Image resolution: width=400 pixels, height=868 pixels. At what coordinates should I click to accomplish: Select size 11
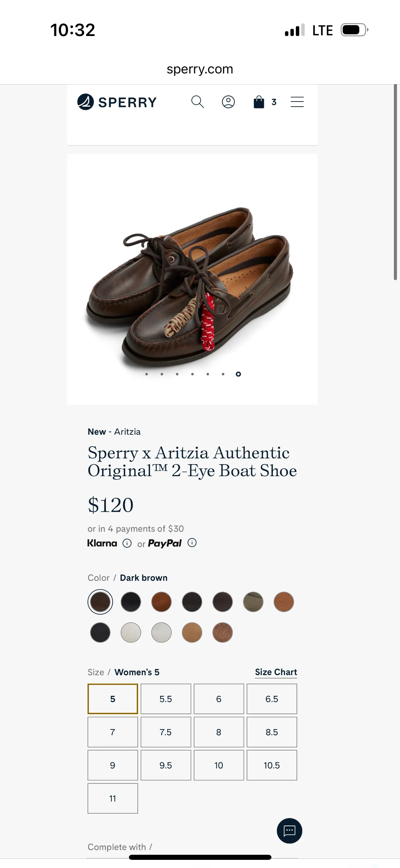[x=113, y=798]
